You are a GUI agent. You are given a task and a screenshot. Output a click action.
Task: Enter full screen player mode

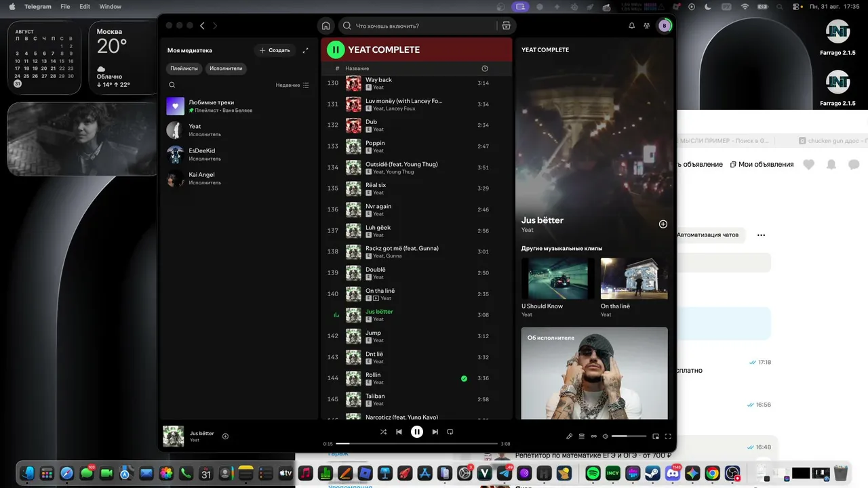[x=668, y=436]
